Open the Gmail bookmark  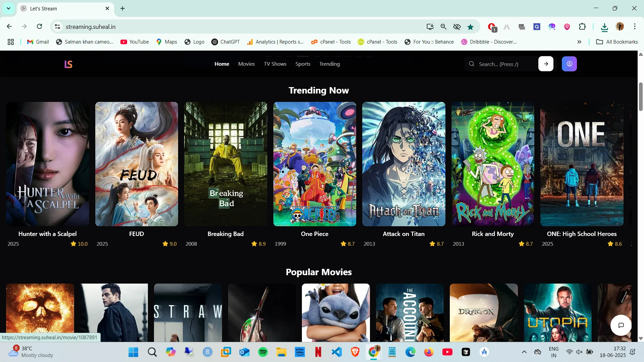(38, 42)
